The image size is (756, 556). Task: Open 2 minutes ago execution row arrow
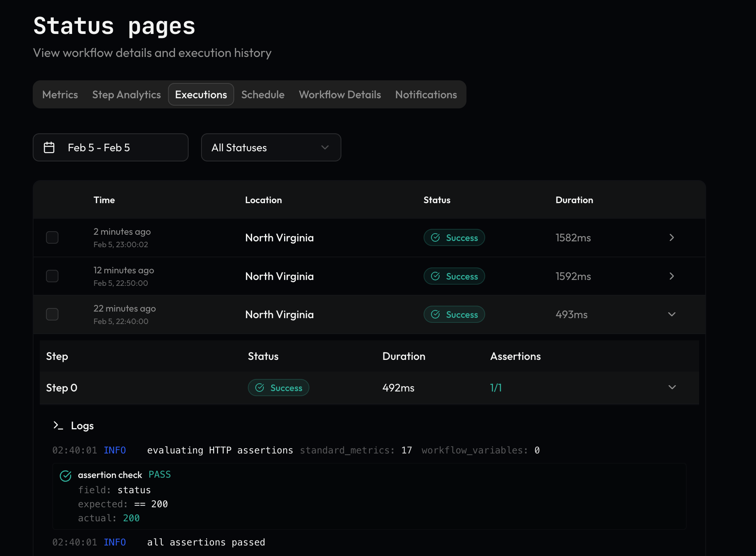point(671,237)
